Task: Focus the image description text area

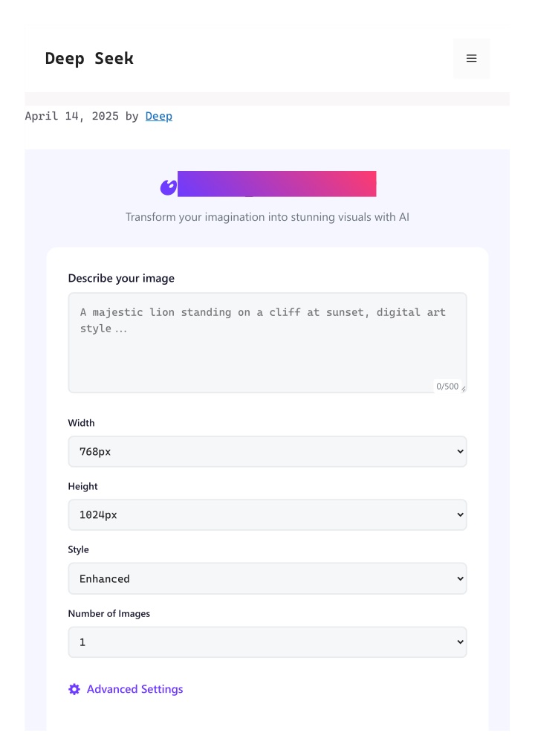Action: coord(267,343)
